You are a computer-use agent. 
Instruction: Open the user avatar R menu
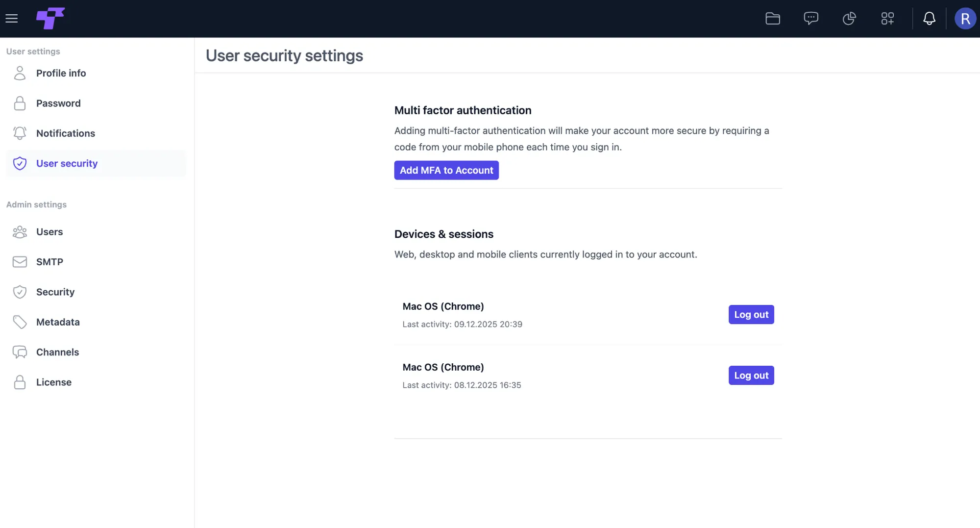point(965,19)
